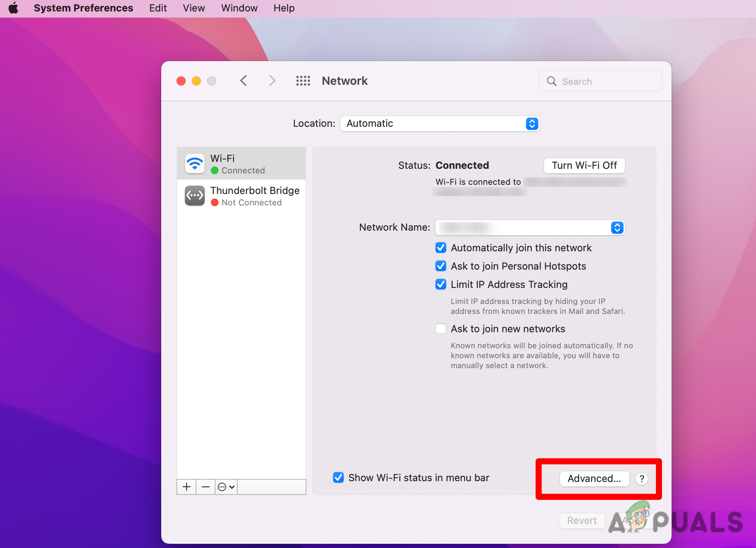
Task: Open the Apple menu
Action: [14, 8]
